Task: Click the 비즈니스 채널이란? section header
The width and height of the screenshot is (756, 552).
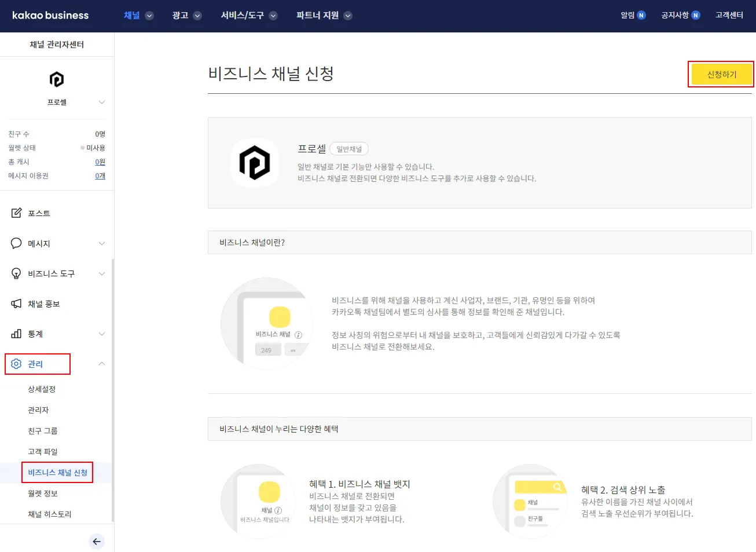Action: pyautogui.click(x=479, y=243)
